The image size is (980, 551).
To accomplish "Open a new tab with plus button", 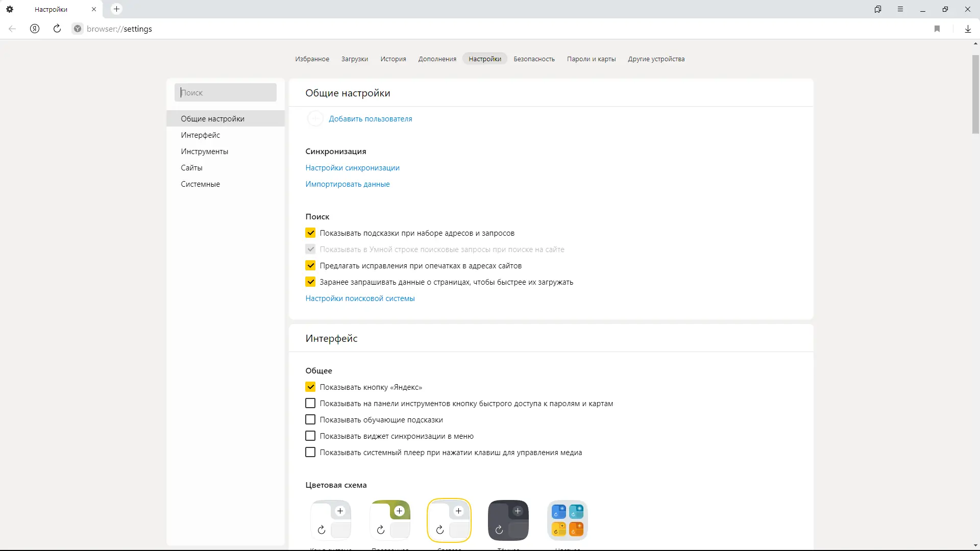I will coord(116,9).
